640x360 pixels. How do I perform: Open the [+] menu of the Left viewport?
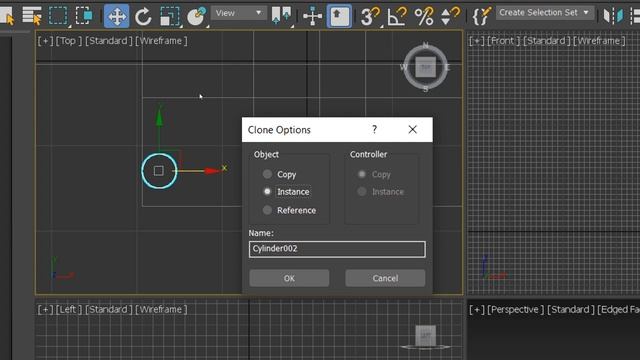pyautogui.click(x=45, y=309)
